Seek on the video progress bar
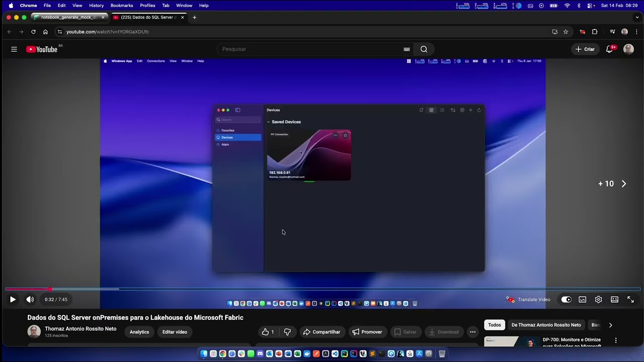The height and width of the screenshot is (362, 644). click(x=322, y=289)
